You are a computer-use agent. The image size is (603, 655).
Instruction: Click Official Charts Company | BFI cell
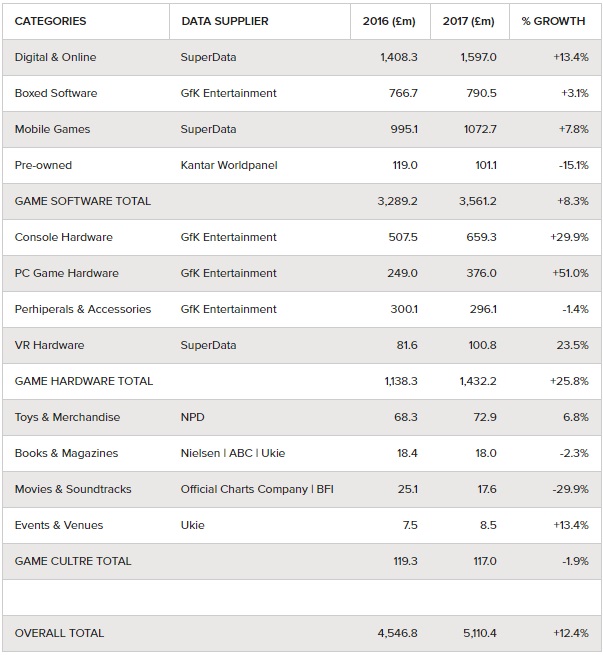[x=257, y=489]
